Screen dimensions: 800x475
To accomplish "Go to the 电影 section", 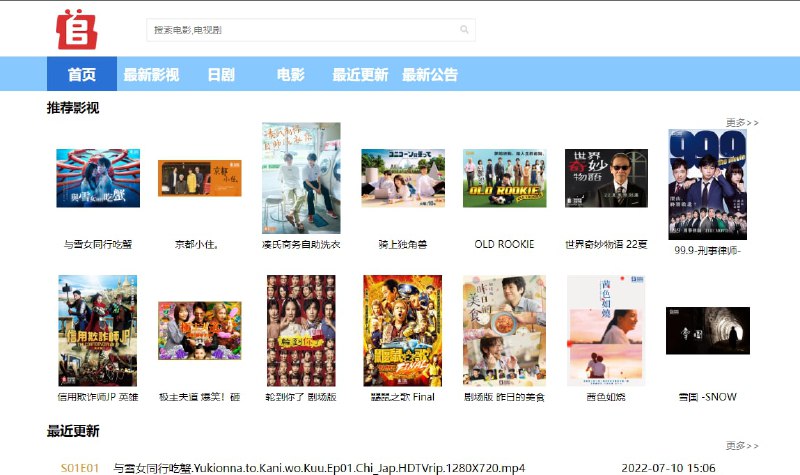I will coord(290,74).
